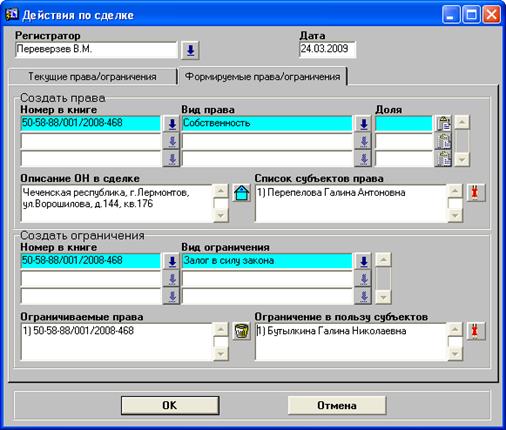Open Вид права arrow next to Собственность

pos(363,124)
